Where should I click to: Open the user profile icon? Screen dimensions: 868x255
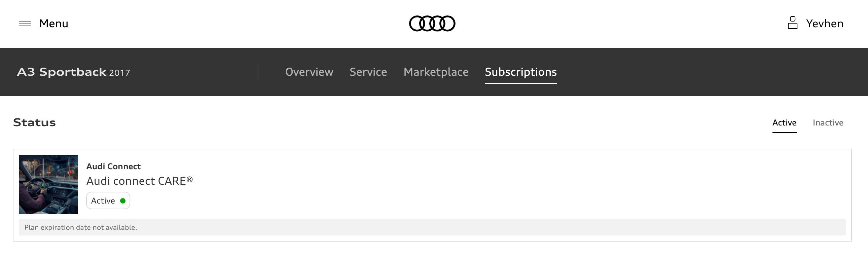[x=793, y=23]
